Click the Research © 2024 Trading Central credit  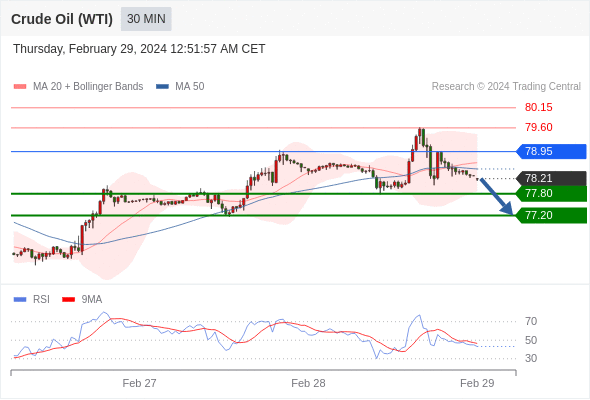[x=506, y=87]
